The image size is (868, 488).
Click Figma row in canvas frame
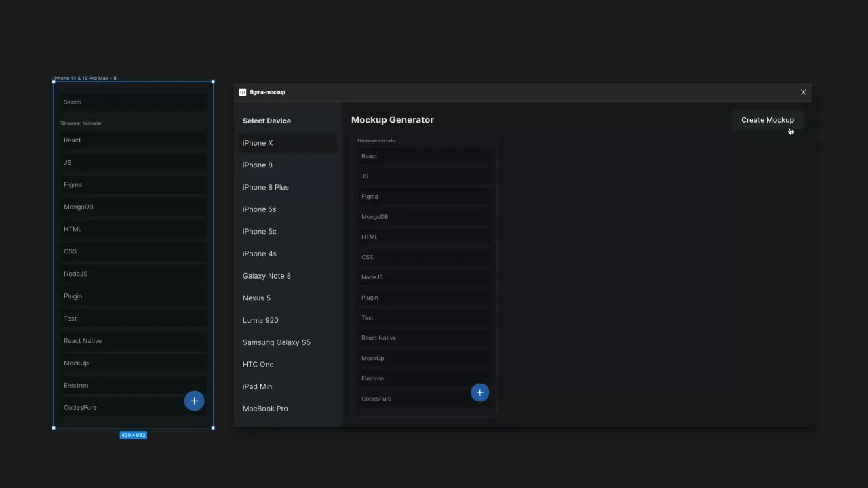point(133,184)
